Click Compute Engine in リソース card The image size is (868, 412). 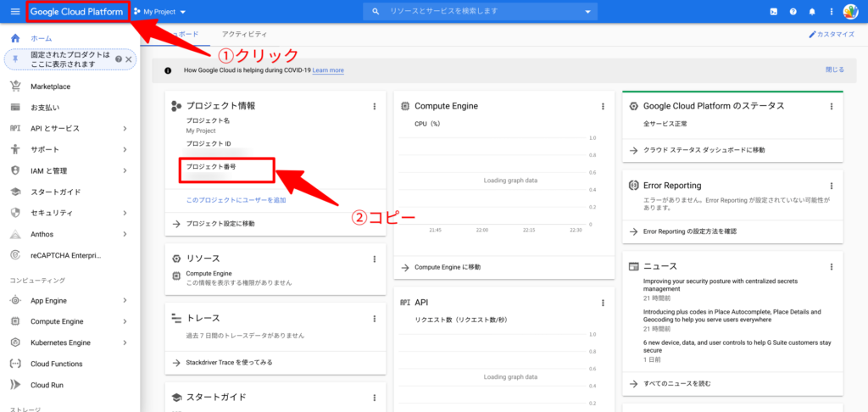[x=209, y=273]
